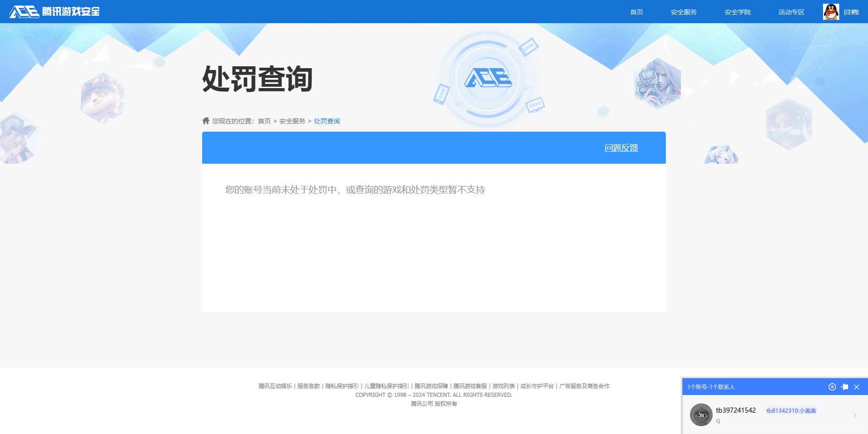Image resolution: width=868 pixels, height=434 pixels.
Task: Click the 1个账号-1个联系人 popup title
Action: click(x=711, y=387)
